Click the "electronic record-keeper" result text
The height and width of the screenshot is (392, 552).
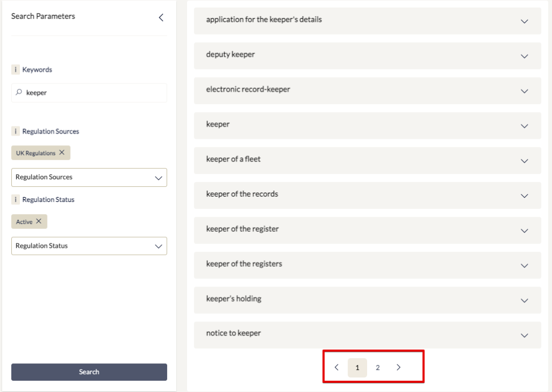[248, 89]
